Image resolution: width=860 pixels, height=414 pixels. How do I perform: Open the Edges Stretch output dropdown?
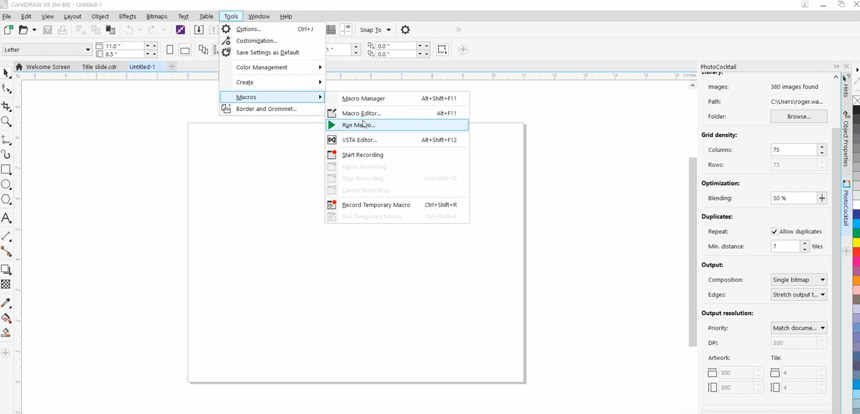[799, 294]
